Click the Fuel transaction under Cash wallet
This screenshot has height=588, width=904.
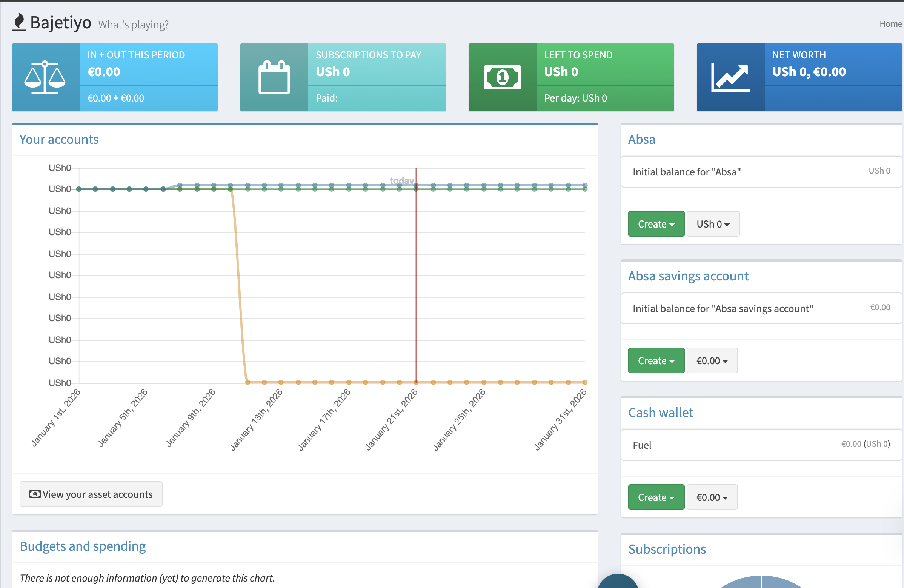642,445
